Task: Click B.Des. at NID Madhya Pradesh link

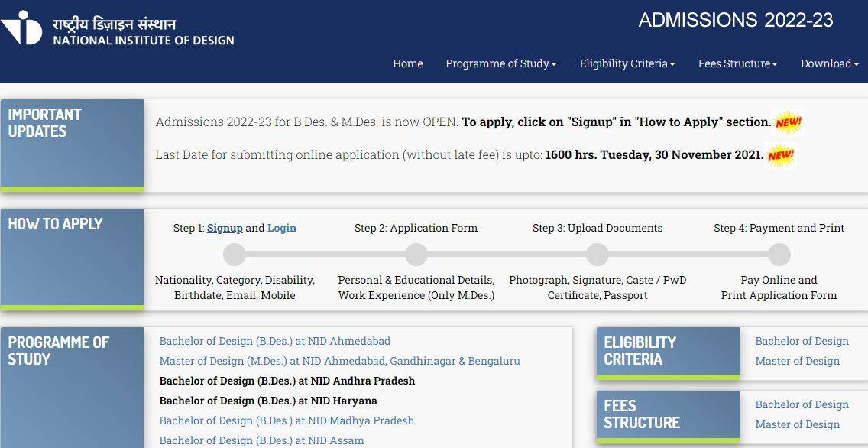Action: (x=286, y=420)
